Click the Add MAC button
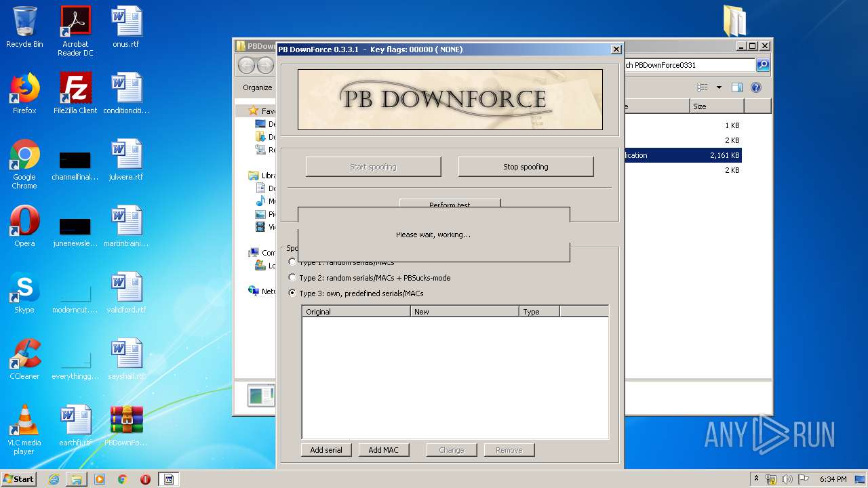 click(383, 450)
